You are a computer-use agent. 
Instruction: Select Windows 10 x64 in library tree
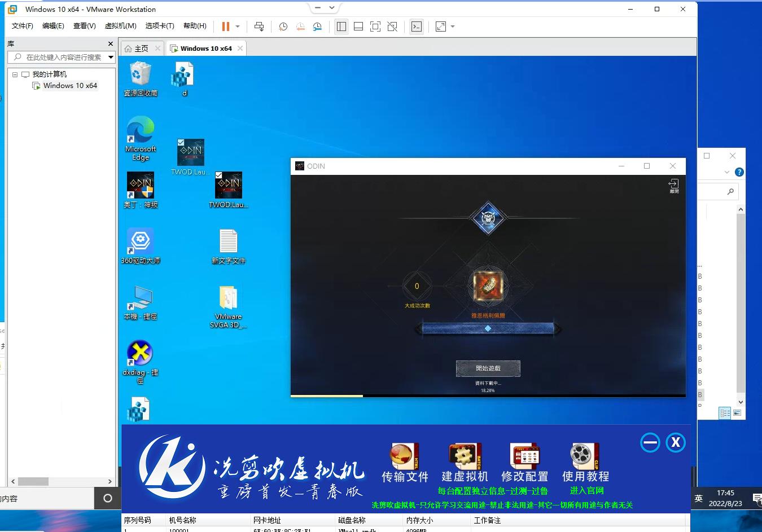70,86
